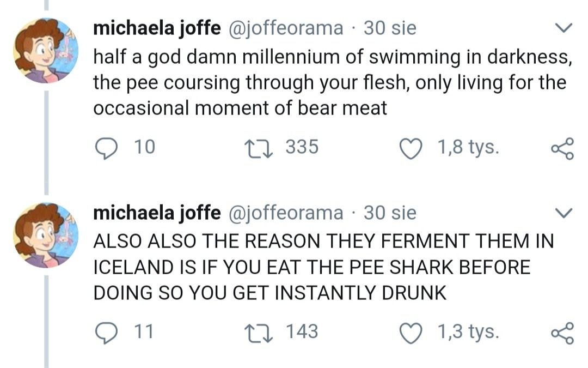Open the second tweet's chevron menu

(x=563, y=212)
